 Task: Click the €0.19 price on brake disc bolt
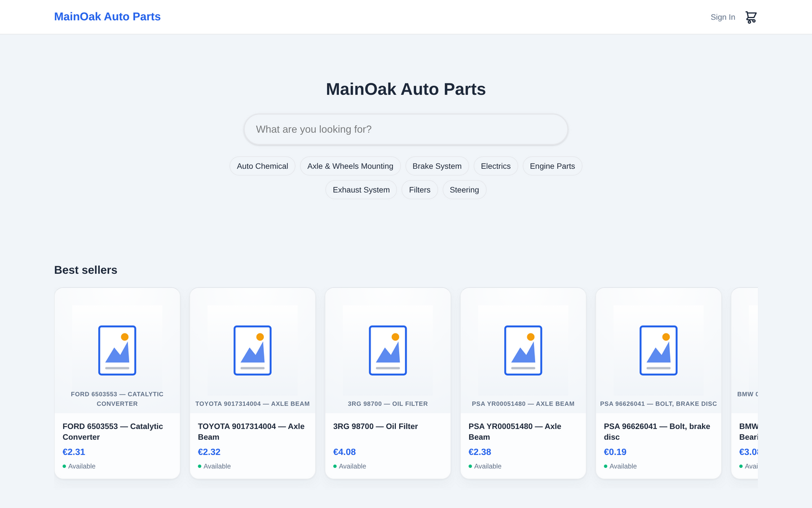click(615, 452)
